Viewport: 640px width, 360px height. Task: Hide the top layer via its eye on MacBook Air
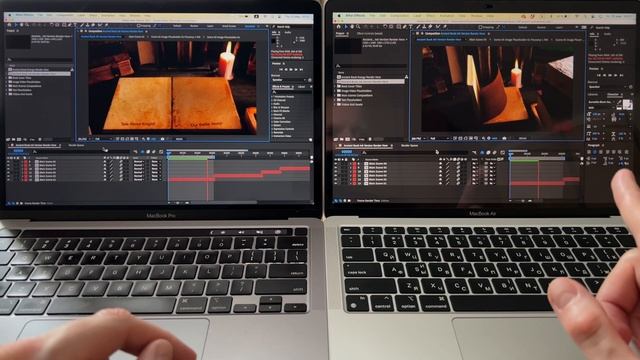336,163
